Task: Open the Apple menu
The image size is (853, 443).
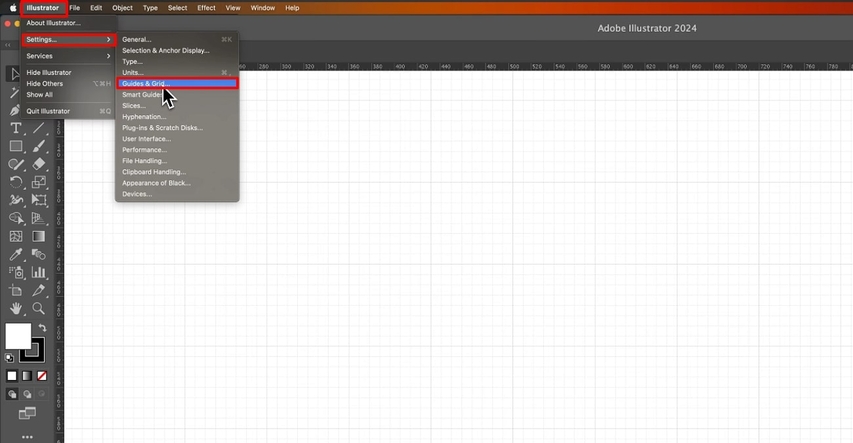Action: (x=13, y=8)
